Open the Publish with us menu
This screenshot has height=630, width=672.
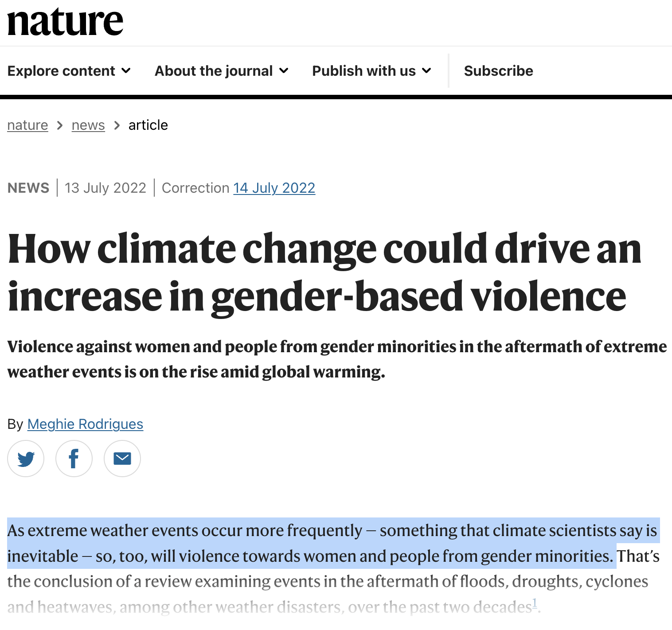coord(364,71)
